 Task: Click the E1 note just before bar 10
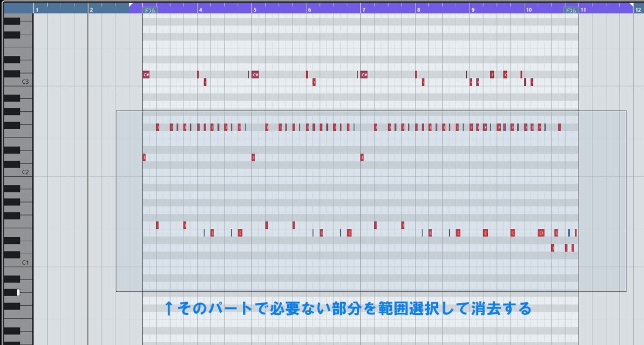click(x=541, y=232)
